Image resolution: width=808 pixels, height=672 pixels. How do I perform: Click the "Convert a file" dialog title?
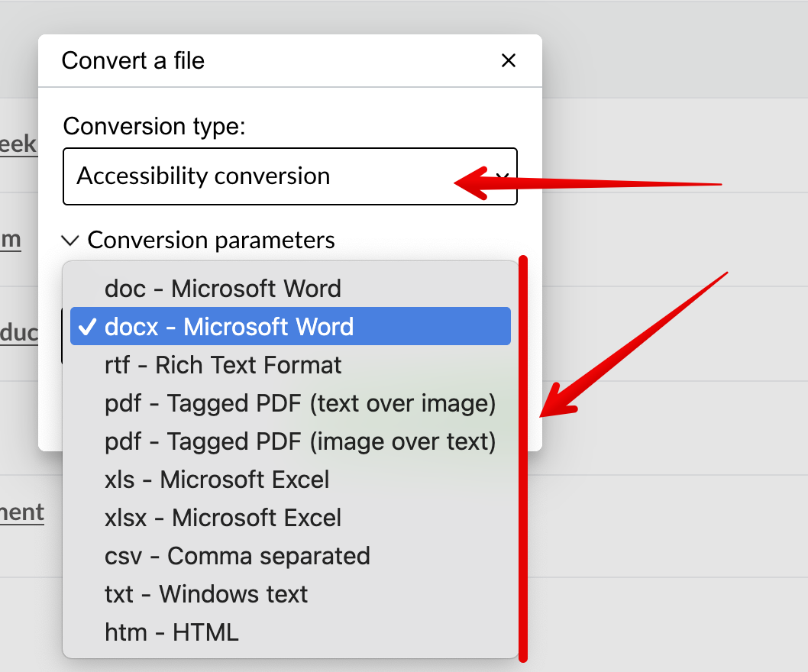tap(133, 61)
